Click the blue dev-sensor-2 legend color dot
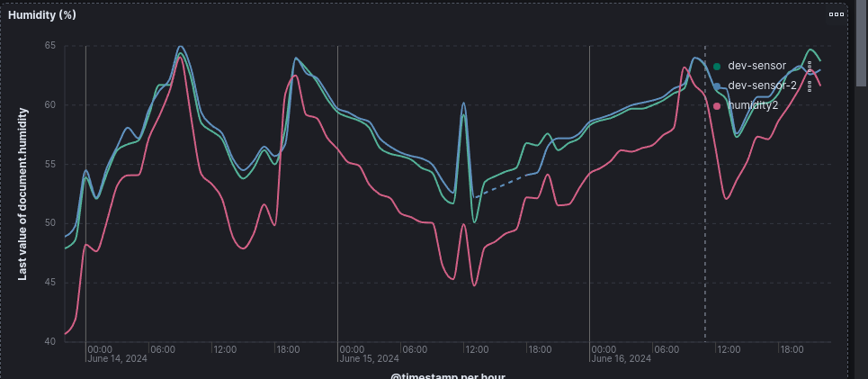Screen dimensions: 868x379 click(717, 86)
